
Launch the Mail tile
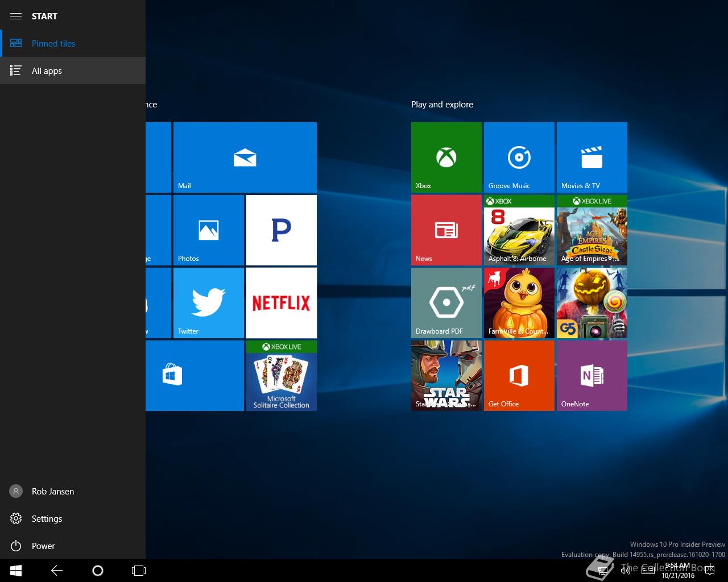(245, 157)
